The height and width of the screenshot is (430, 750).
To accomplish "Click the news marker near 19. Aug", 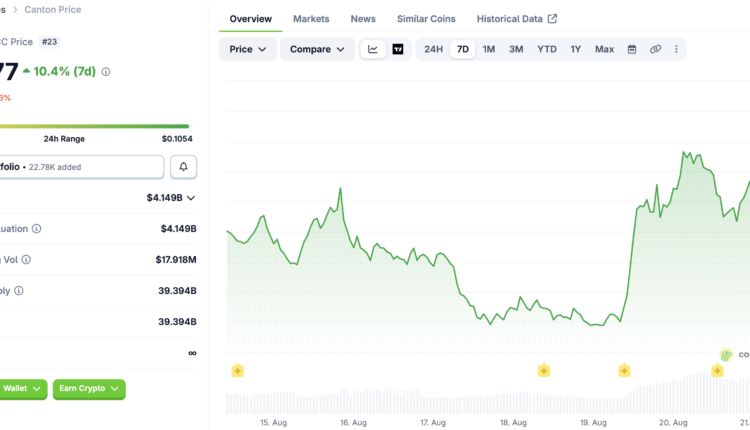I will (624, 371).
